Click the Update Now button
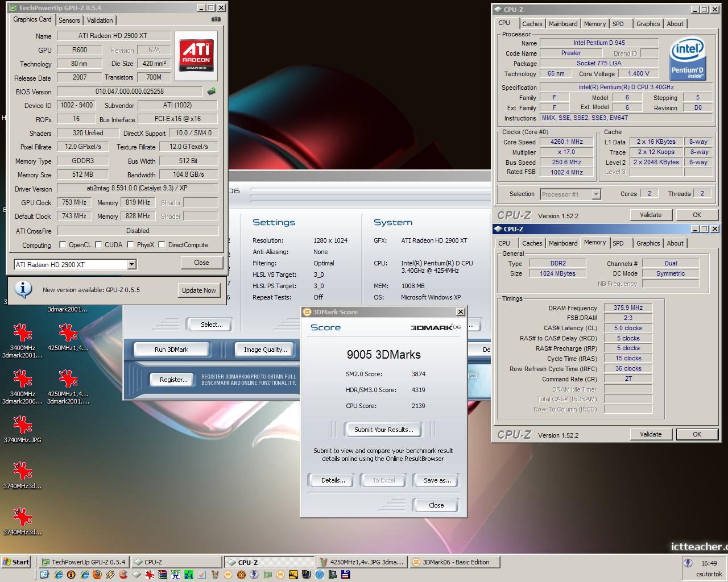The height and width of the screenshot is (582, 728). (199, 290)
